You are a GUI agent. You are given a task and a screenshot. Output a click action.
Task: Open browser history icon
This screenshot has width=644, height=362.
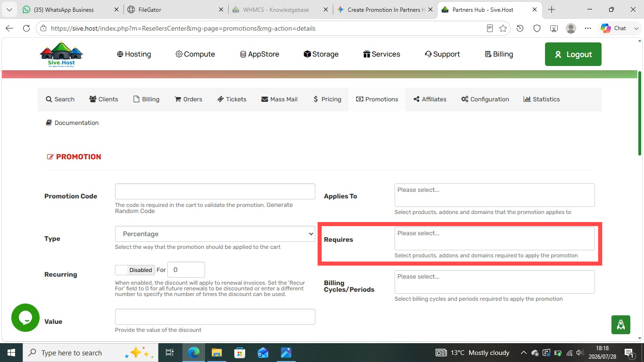520,28
